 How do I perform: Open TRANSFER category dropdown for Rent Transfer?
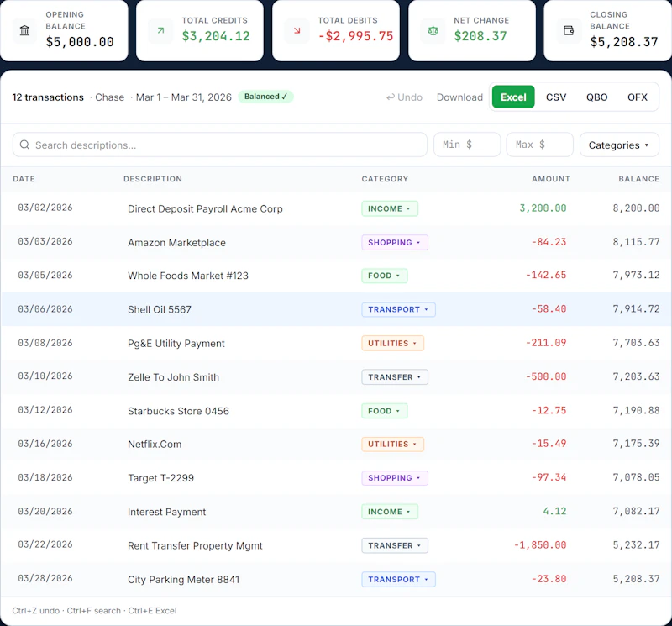pyautogui.click(x=395, y=546)
